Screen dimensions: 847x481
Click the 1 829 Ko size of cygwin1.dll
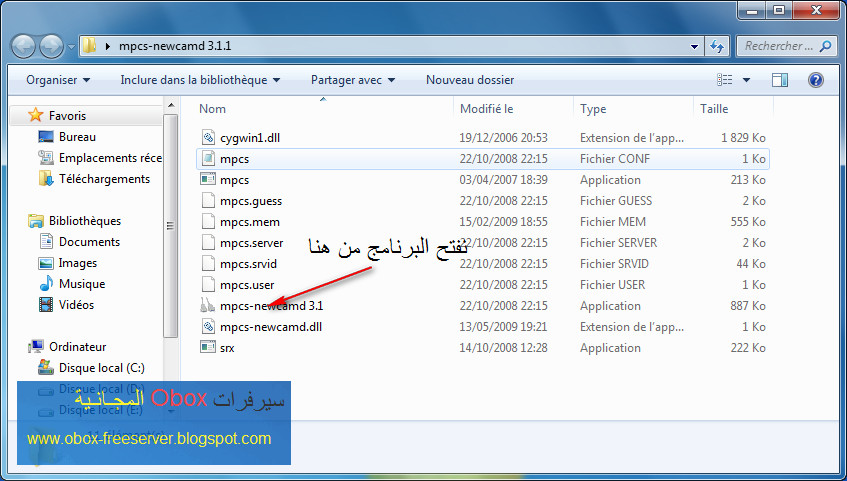[x=743, y=138]
